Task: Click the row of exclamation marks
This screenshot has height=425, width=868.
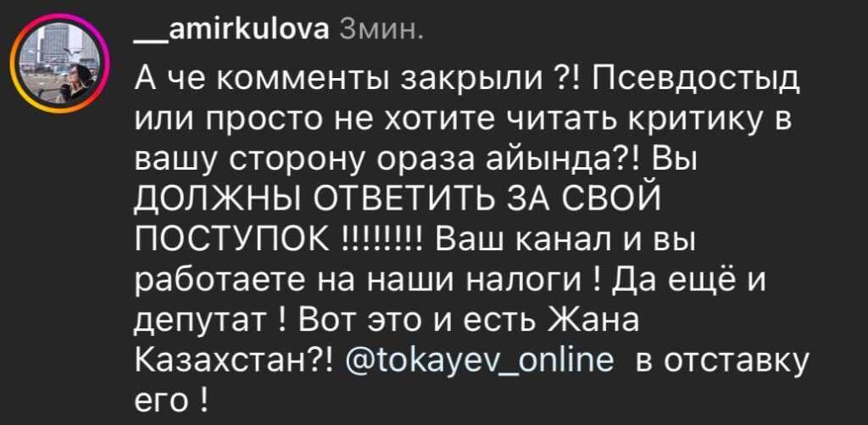Action: 382,242
